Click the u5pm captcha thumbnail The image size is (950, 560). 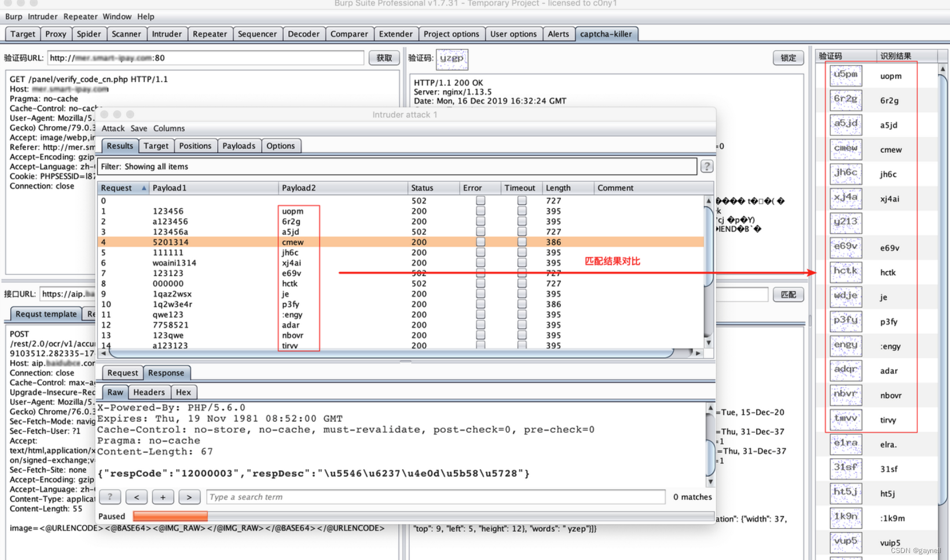click(x=846, y=75)
